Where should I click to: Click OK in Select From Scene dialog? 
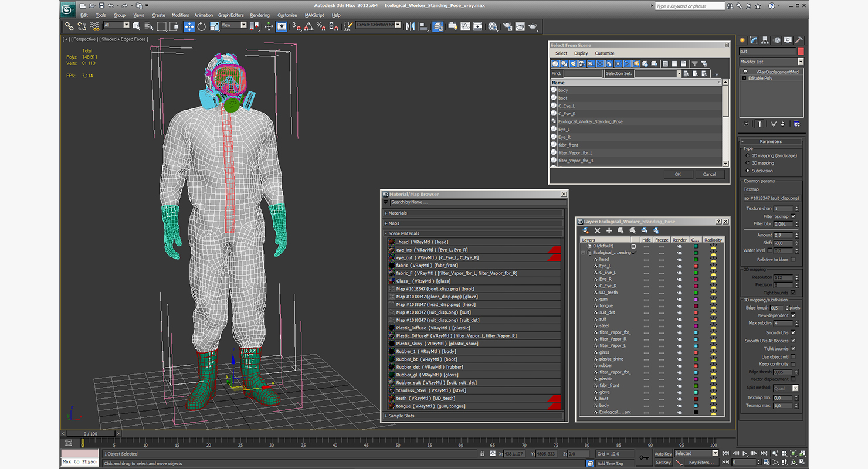(x=677, y=174)
